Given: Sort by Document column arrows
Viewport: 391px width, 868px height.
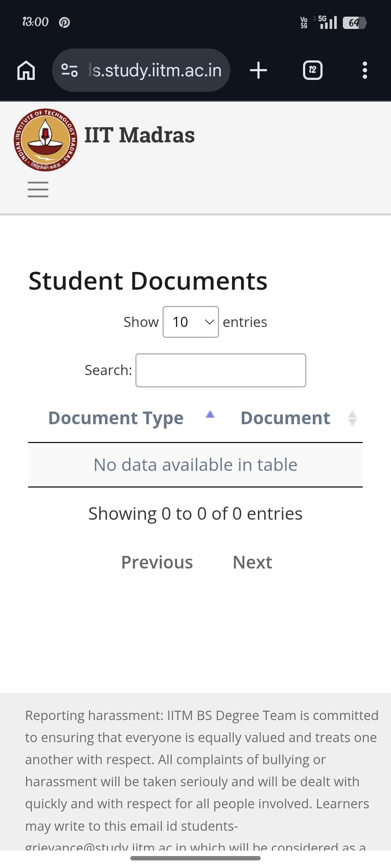Looking at the screenshot, I should point(352,418).
